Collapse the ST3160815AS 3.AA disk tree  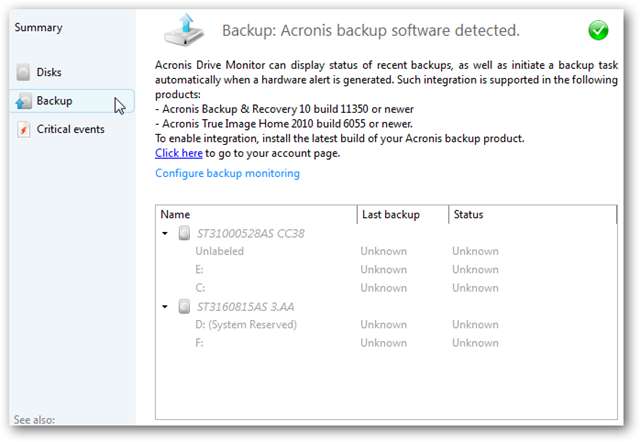click(165, 306)
